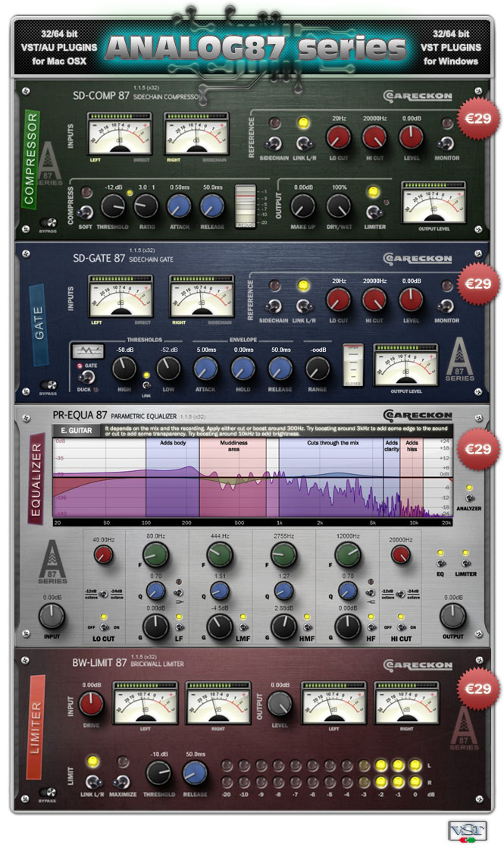Click the gate HI CUT red knob
This screenshot has height=851, width=504.
375,300
